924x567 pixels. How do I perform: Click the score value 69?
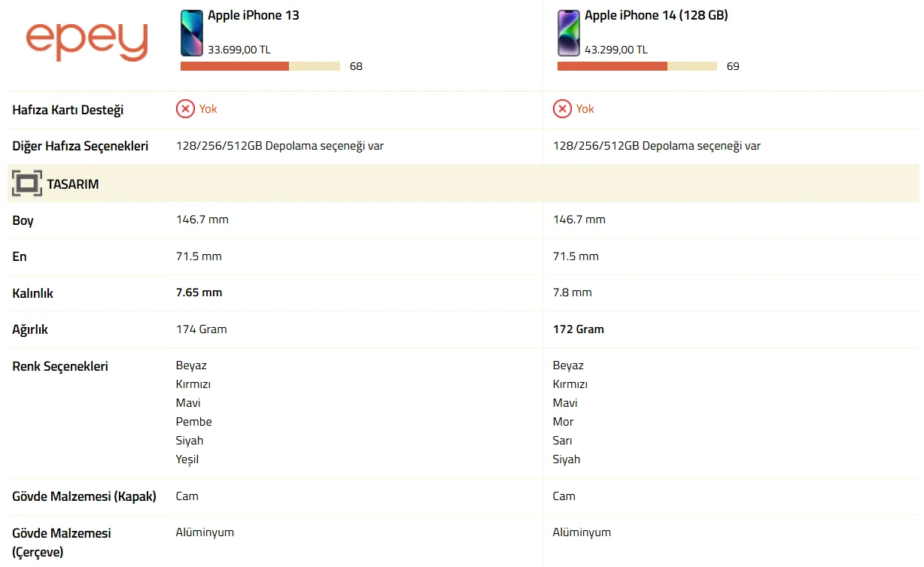(733, 66)
